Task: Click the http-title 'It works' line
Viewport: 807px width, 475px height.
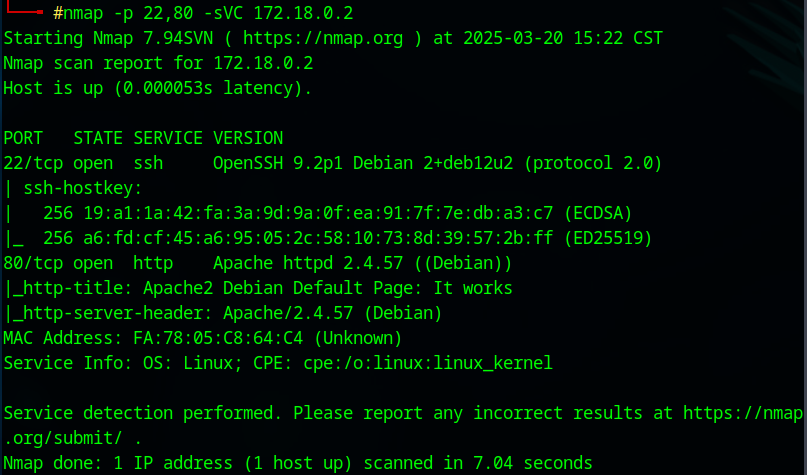Action: click(x=258, y=288)
